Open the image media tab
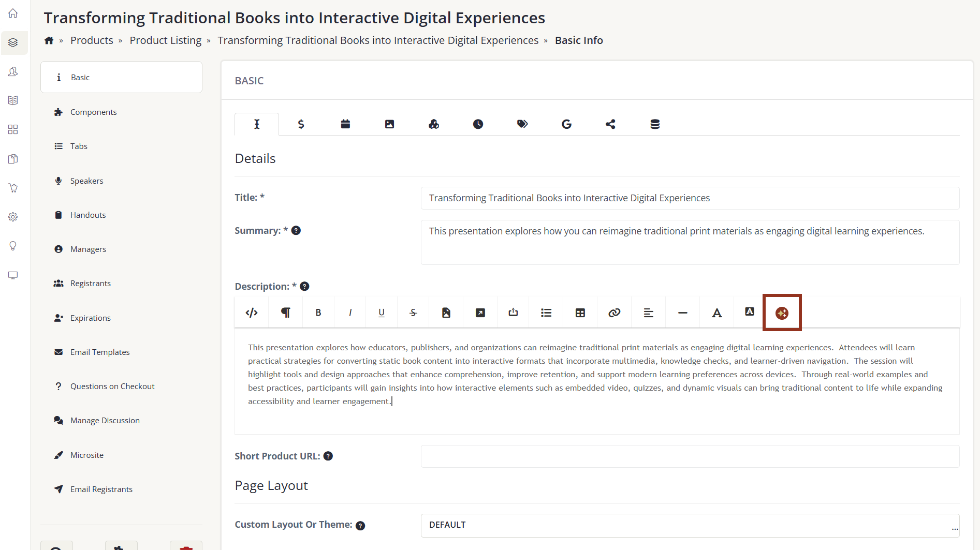 tap(389, 124)
